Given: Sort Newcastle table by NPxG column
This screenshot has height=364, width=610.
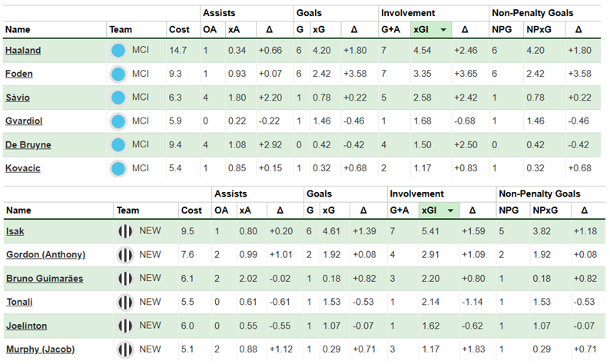Looking at the screenshot, I should pos(545,210).
